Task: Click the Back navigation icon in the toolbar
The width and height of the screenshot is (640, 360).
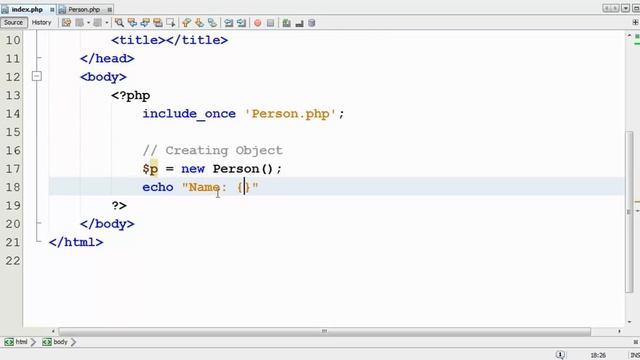Action: click(x=80, y=23)
